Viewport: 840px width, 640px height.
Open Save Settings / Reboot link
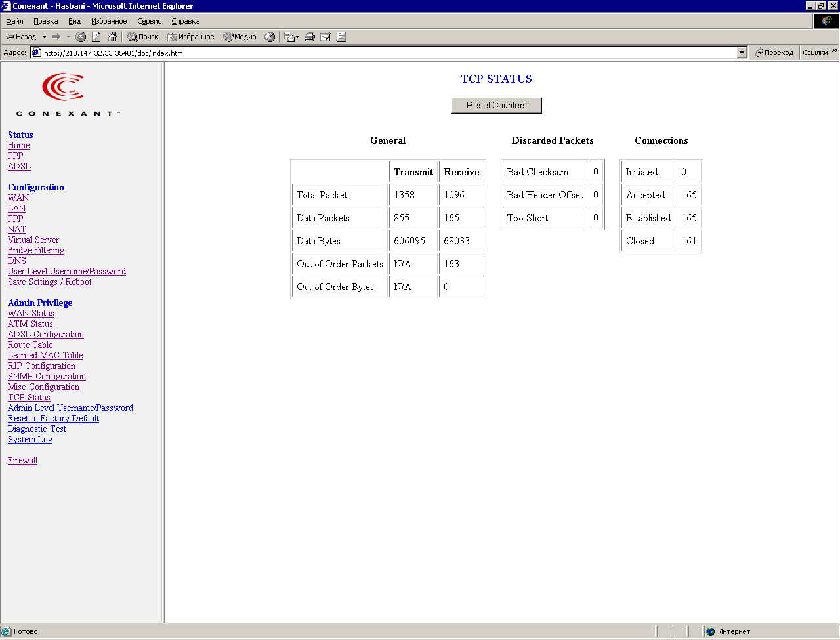coord(50,282)
